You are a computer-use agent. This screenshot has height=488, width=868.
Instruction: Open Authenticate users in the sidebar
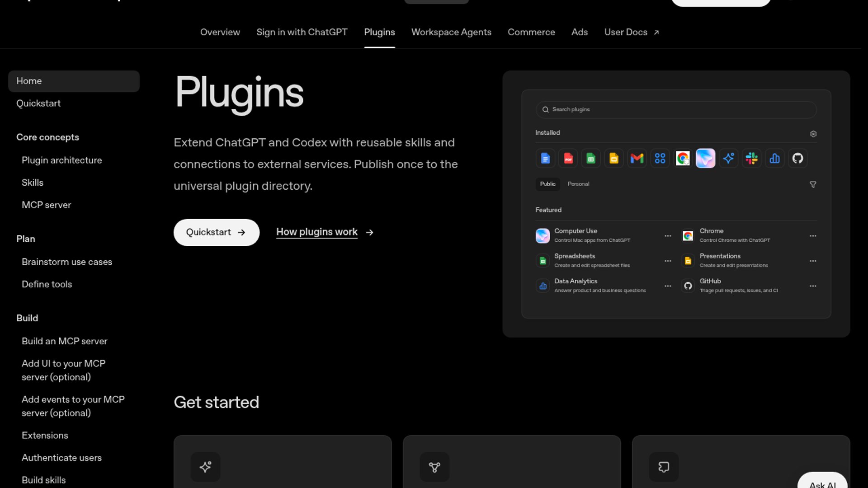tap(62, 458)
